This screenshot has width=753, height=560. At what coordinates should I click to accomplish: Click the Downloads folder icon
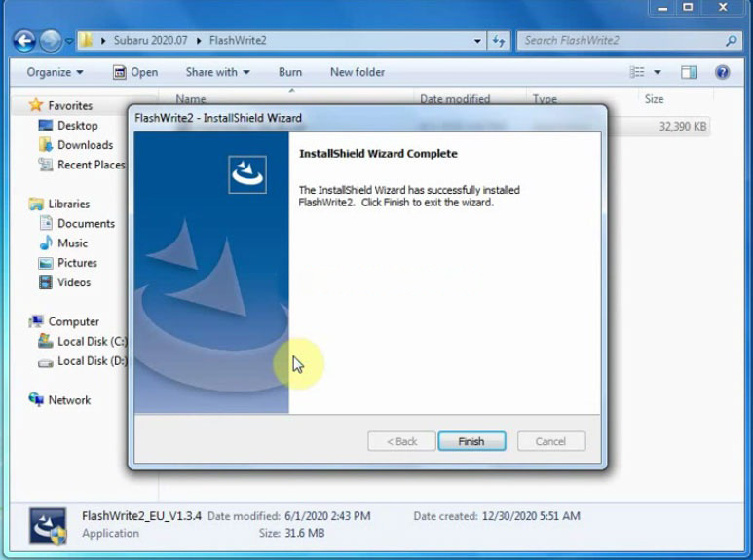tap(46, 144)
